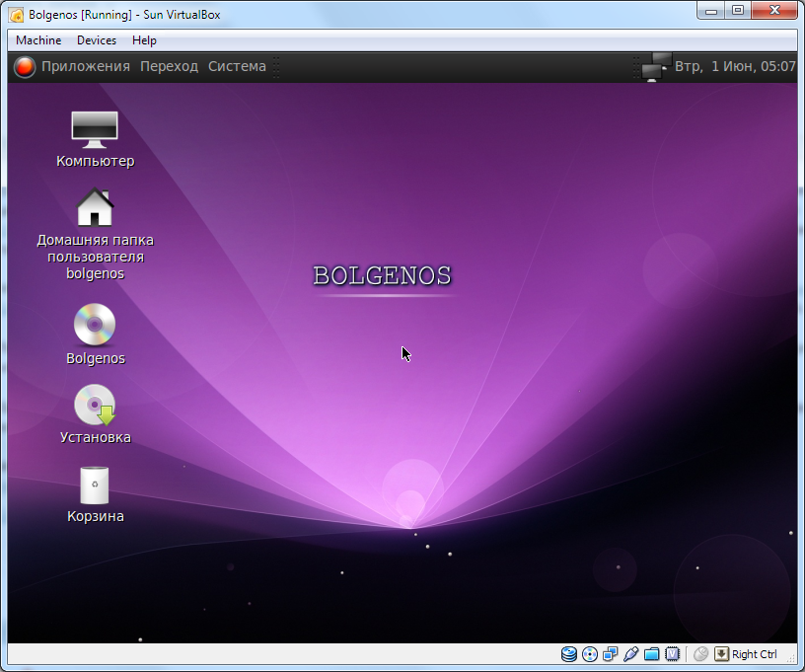
Task: Click the optical CD/DVD status icon
Action: click(x=590, y=654)
